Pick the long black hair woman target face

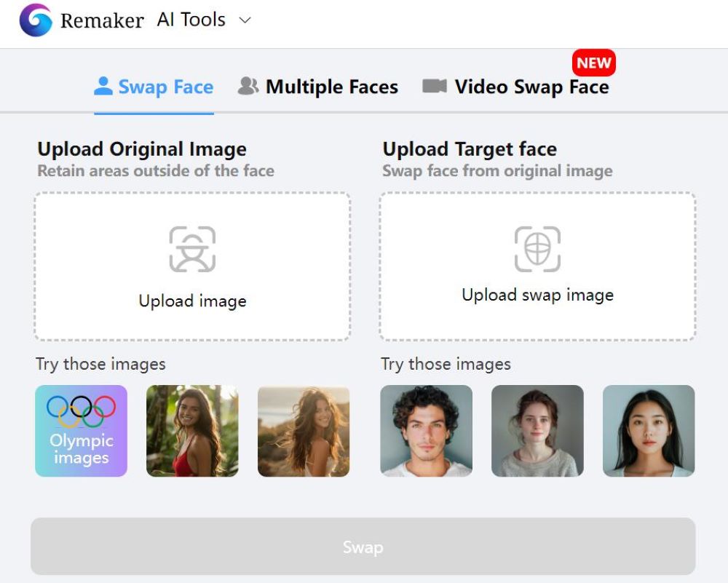(649, 431)
